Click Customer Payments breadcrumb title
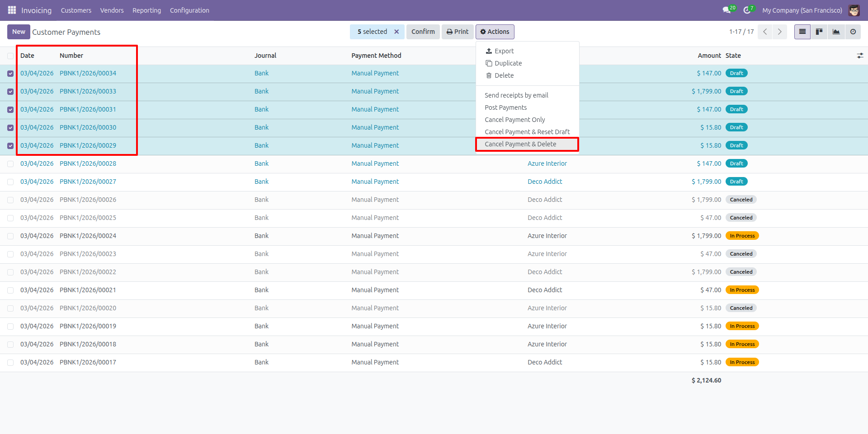The height and width of the screenshot is (434, 868). (66, 32)
